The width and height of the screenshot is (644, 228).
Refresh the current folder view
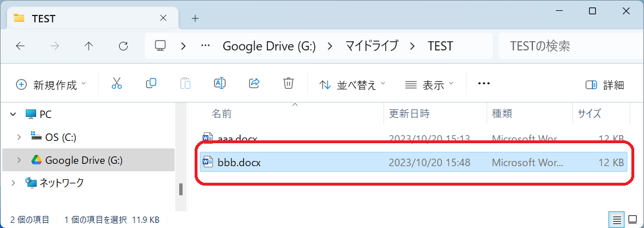[x=123, y=46]
